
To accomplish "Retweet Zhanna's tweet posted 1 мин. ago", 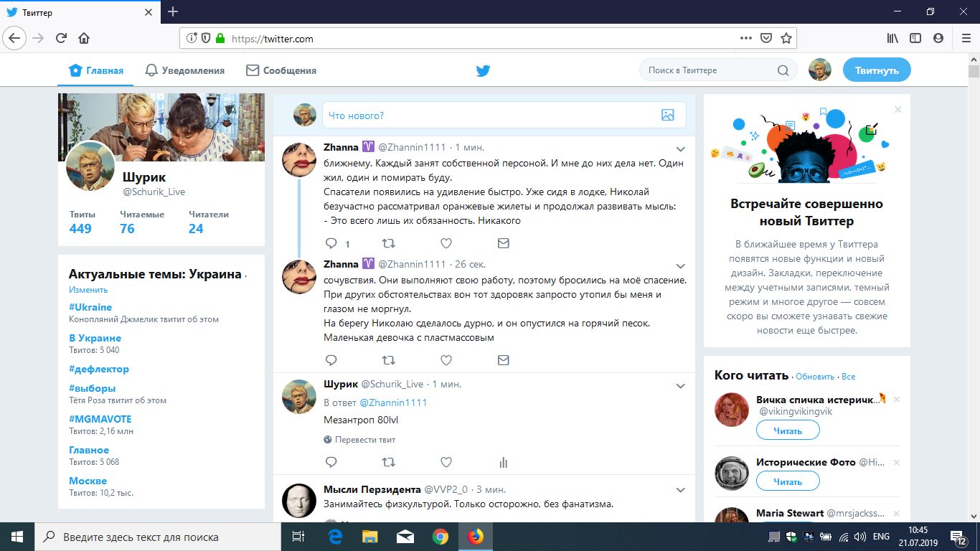I will [388, 243].
